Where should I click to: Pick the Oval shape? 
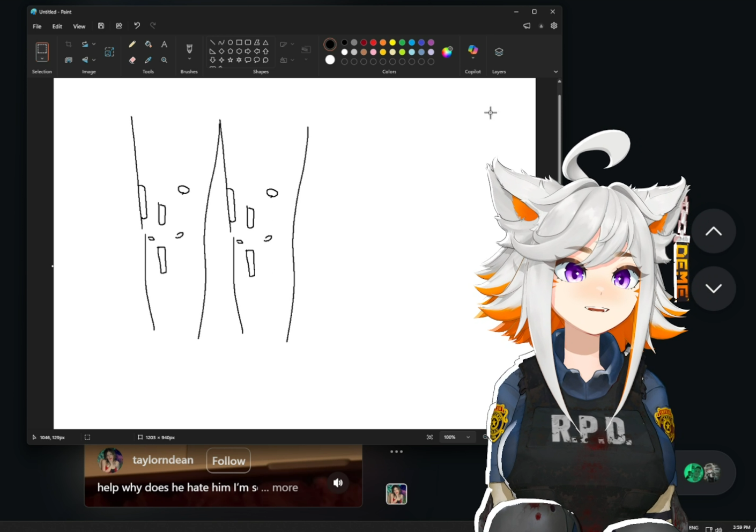pos(230,42)
